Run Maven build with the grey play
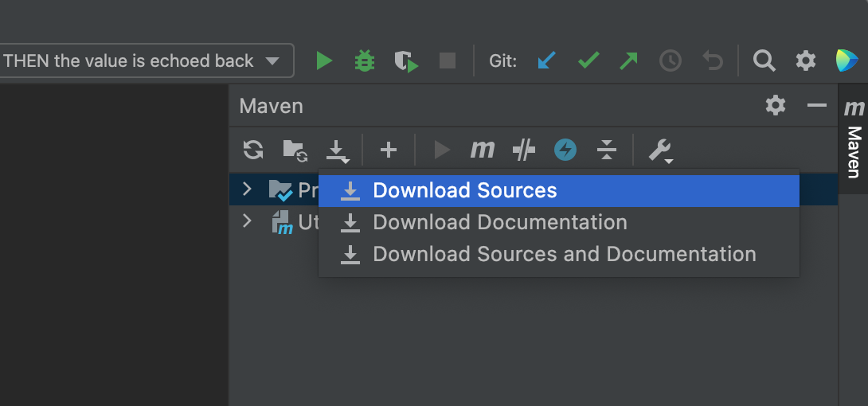The height and width of the screenshot is (406, 868). click(442, 150)
